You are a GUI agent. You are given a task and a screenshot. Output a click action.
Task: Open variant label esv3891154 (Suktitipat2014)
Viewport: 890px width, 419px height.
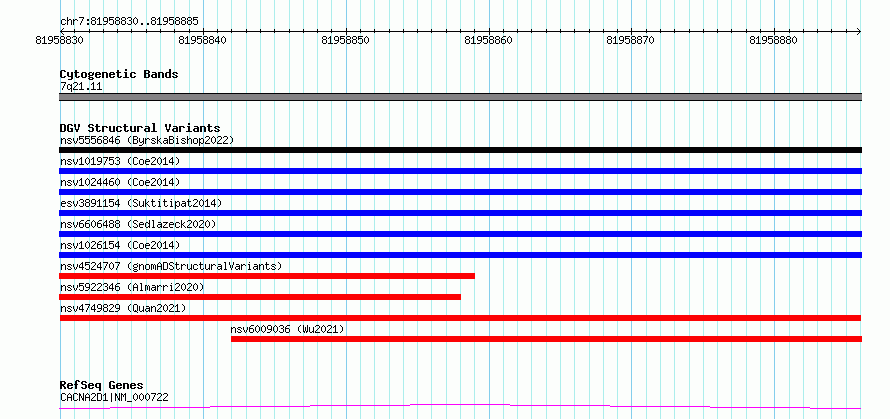141,203
